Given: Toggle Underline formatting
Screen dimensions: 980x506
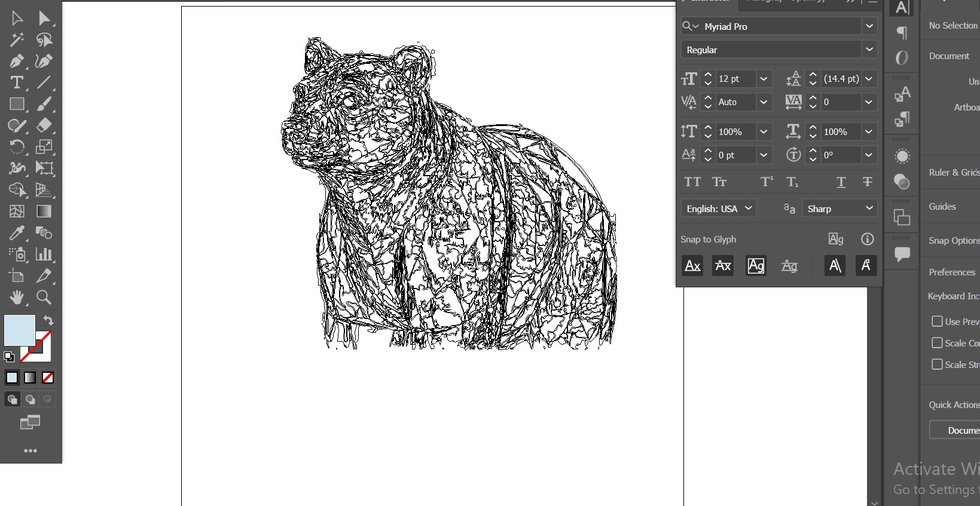Looking at the screenshot, I should pos(841,182).
